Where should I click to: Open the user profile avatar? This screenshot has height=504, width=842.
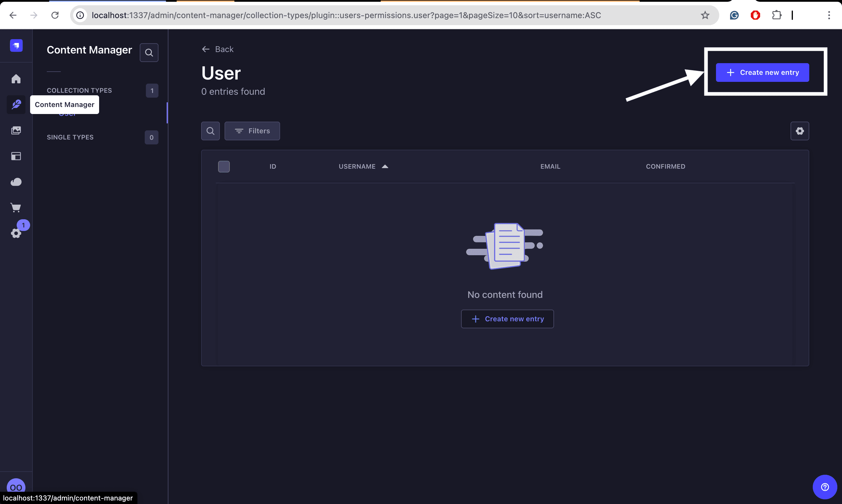16,487
